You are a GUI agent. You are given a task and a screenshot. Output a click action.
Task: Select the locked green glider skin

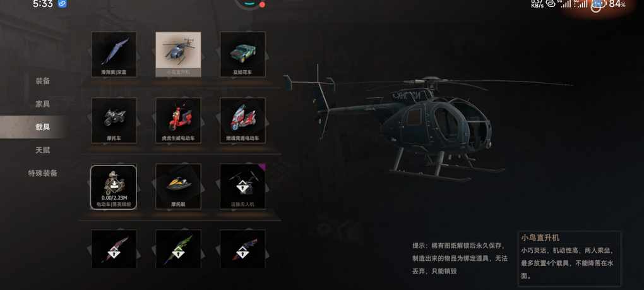pyautogui.click(x=178, y=249)
